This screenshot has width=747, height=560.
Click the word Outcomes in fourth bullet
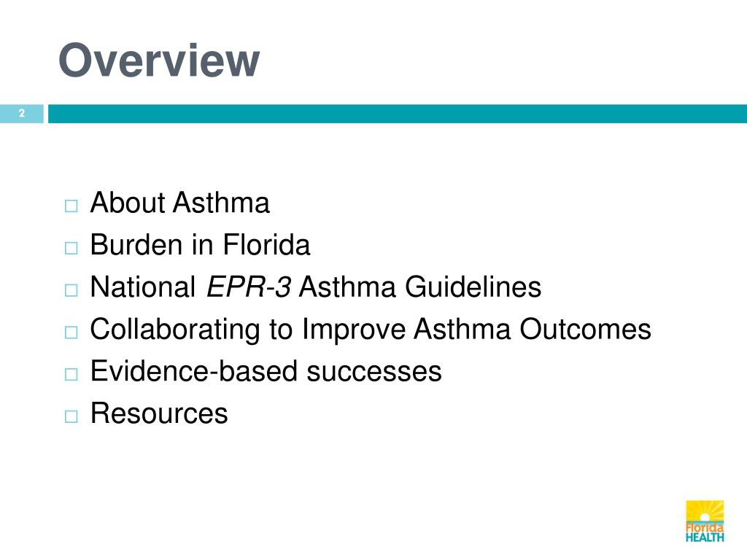(586, 329)
